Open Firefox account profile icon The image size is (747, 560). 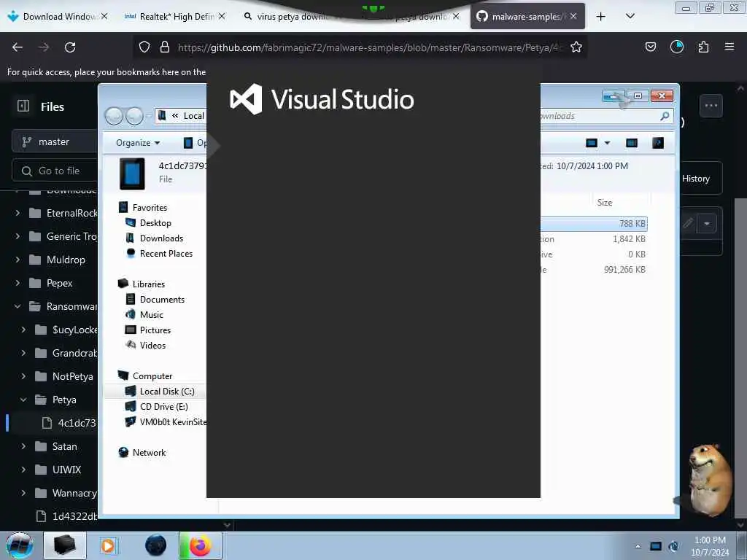[x=676, y=47]
